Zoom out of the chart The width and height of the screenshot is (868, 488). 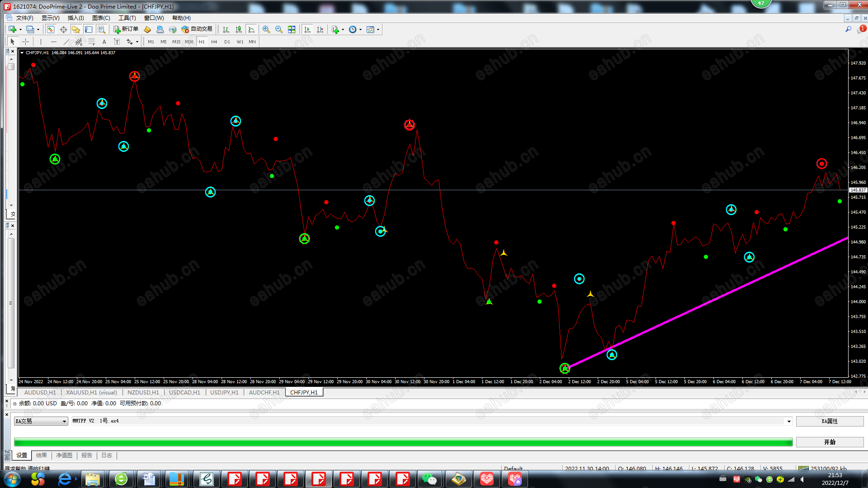[279, 29]
